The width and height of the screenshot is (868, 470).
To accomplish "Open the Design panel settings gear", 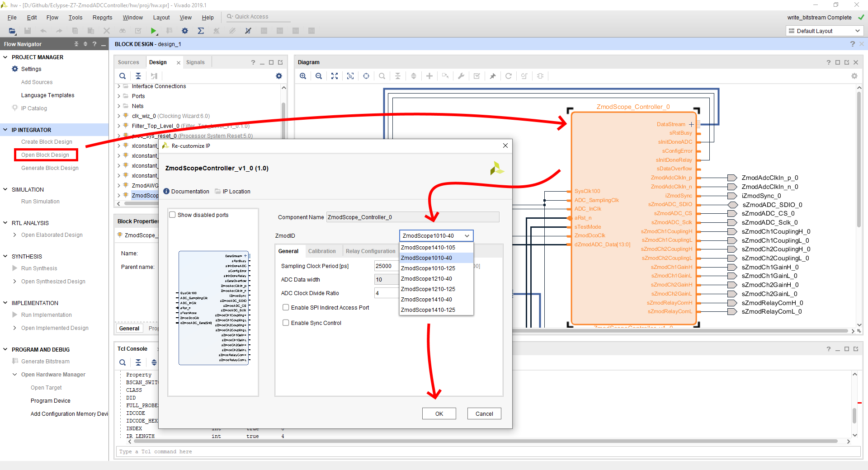I will (279, 76).
